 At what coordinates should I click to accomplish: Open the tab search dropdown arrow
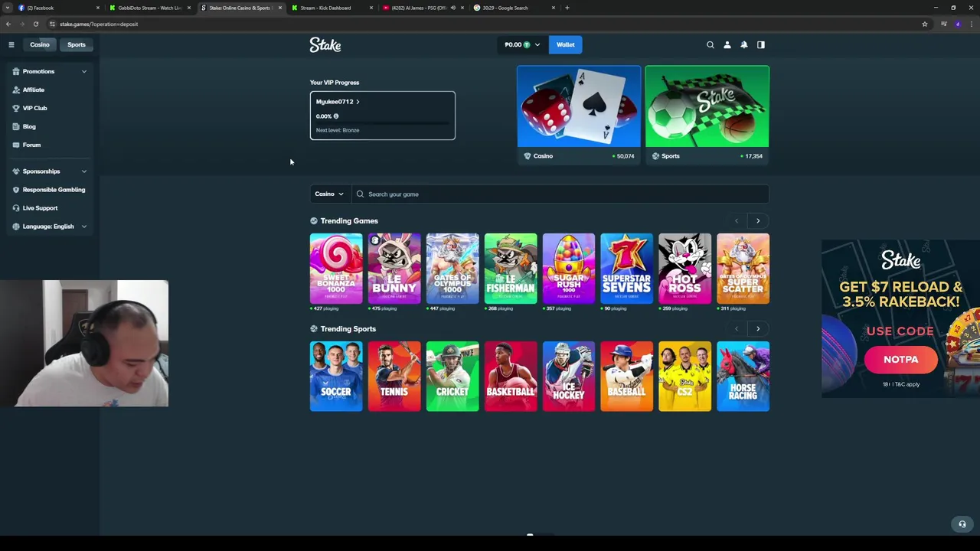pyautogui.click(x=7, y=8)
